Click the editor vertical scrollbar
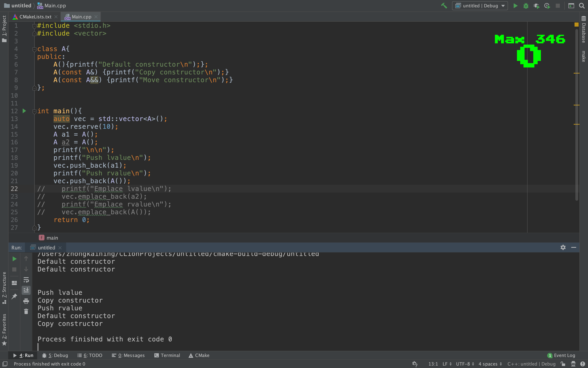This screenshot has width=588, height=368. (577, 114)
